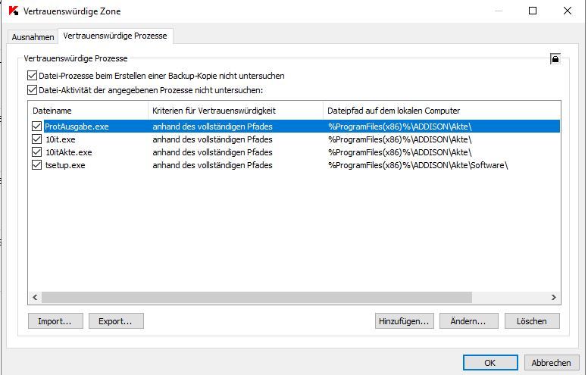Click the path cell in 10itAkte.exe row
Screen dimensions: 588x375
[400, 152]
